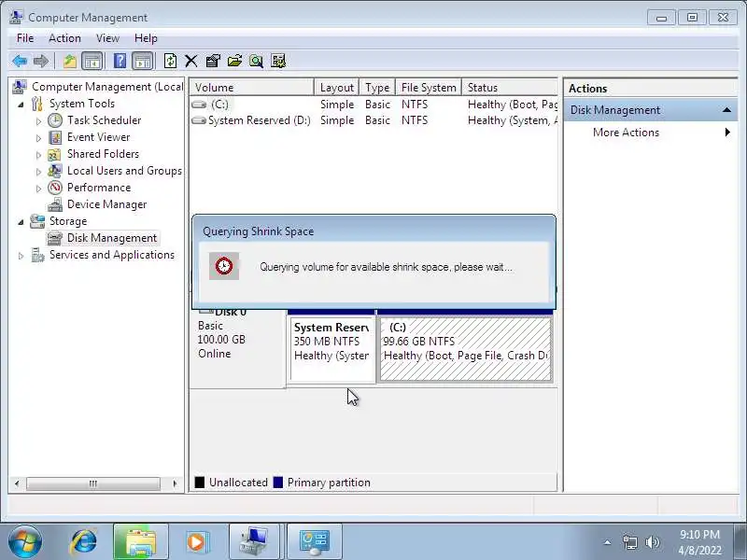
Task: Click the tree pane horizontal scrollbar thumb
Action: coord(93,483)
